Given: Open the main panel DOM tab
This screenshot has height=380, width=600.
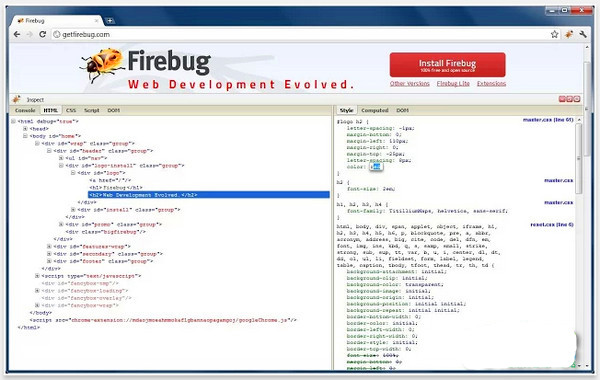Looking at the screenshot, I should click(114, 110).
